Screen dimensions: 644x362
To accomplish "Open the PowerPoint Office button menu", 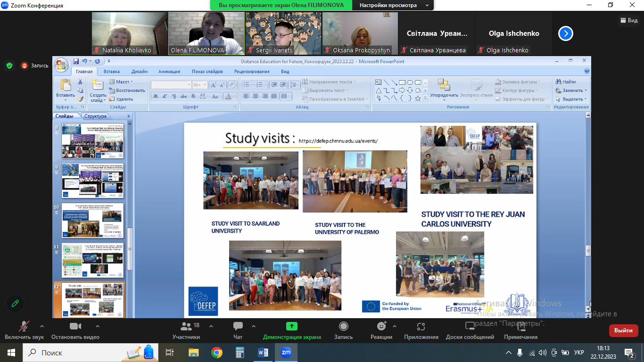I will 62,65.
